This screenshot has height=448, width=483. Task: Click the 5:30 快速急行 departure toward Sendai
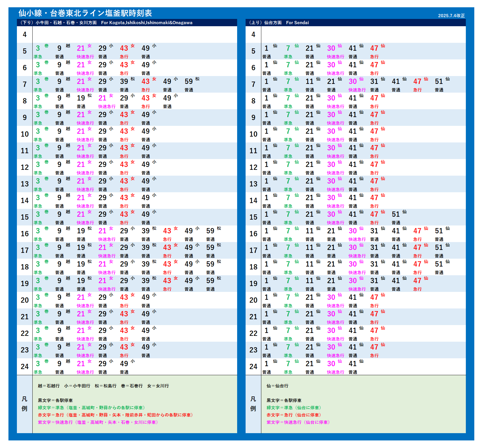pos(331,48)
